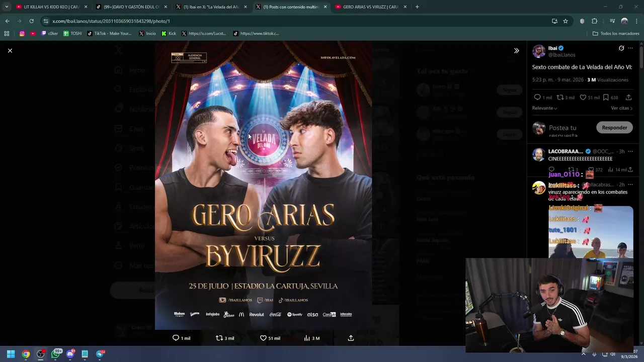The width and height of the screenshot is (644, 362).
Task: Open the TikTok - Make Your... bookmark
Action: [109, 34]
